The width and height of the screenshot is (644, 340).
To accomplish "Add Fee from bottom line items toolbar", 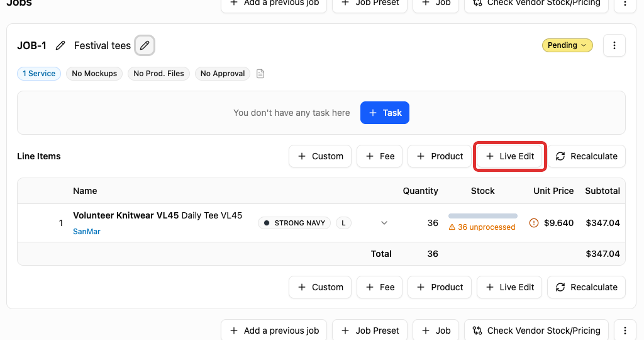I will coord(379,287).
